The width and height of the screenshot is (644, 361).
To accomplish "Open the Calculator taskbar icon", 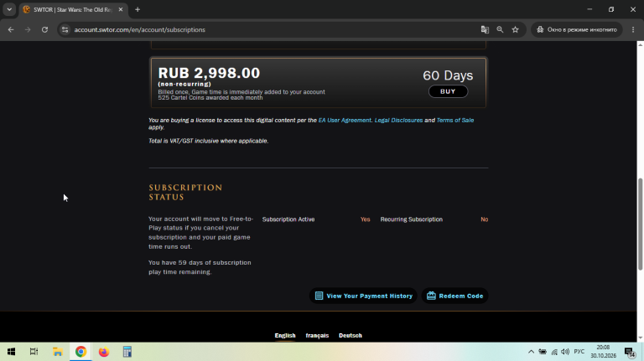I will coord(127,352).
